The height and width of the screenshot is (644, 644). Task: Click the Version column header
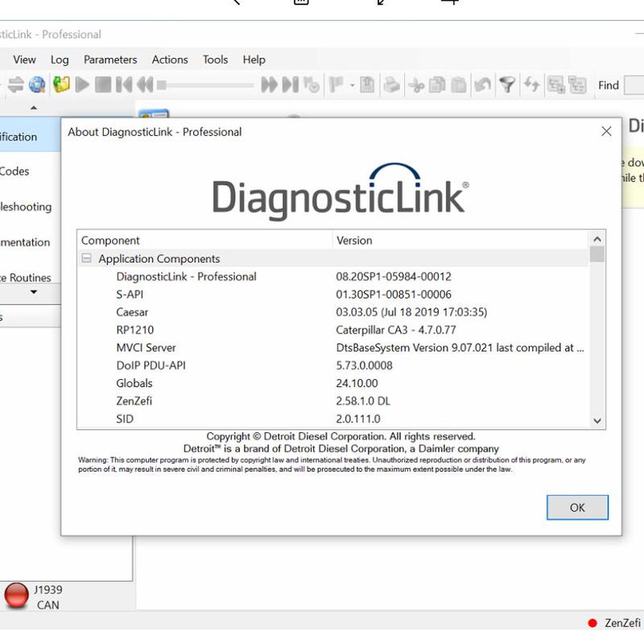(460, 240)
